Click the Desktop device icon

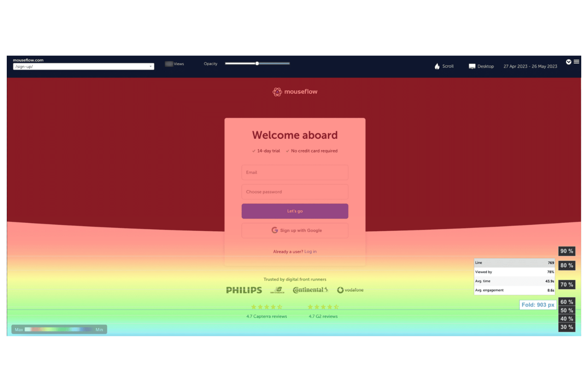[472, 66]
